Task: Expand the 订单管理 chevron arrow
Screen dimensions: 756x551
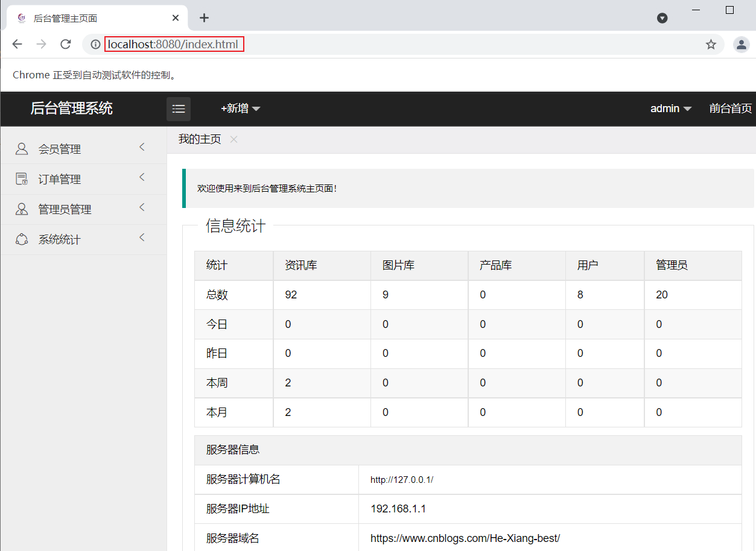Action: (x=142, y=177)
